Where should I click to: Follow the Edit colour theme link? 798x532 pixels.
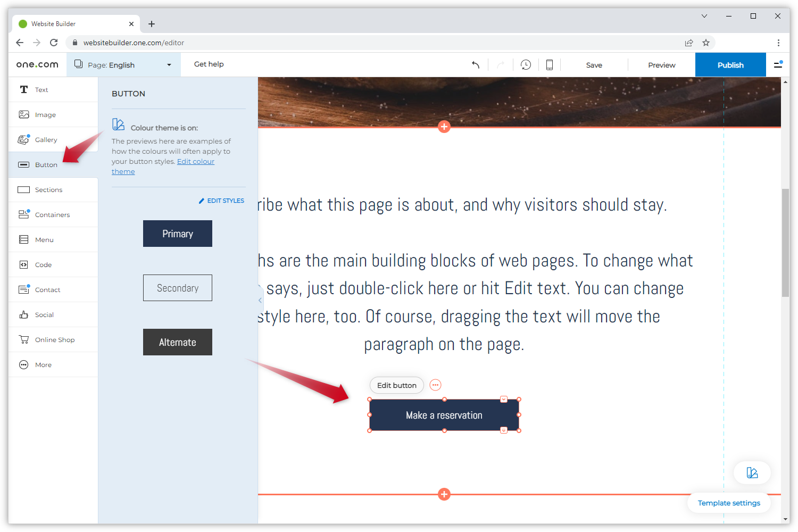coord(195,162)
